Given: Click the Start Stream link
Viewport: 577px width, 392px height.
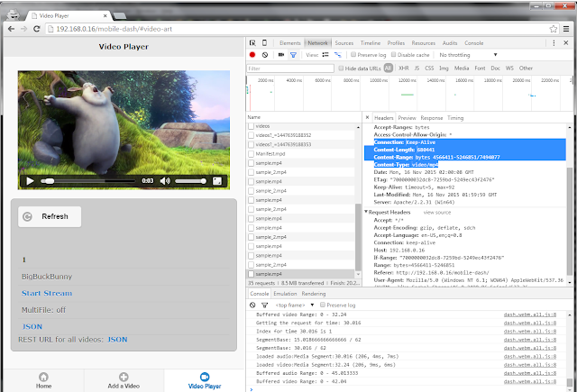Looking at the screenshot, I should [x=47, y=293].
